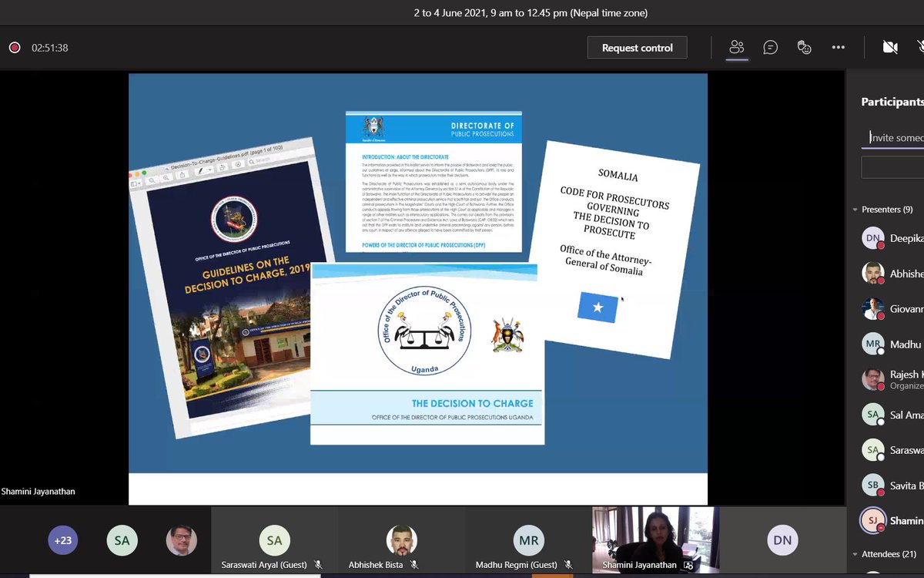
Task: Open the Show participants panel icon
Action: pyautogui.click(x=737, y=48)
